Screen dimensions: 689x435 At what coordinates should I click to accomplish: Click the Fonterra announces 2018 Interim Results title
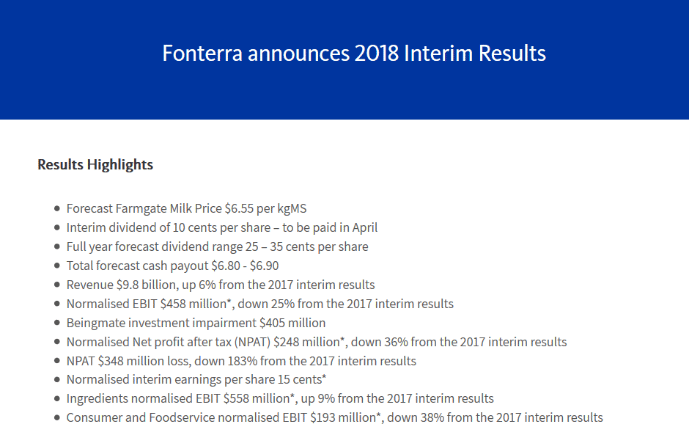click(x=354, y=53)
